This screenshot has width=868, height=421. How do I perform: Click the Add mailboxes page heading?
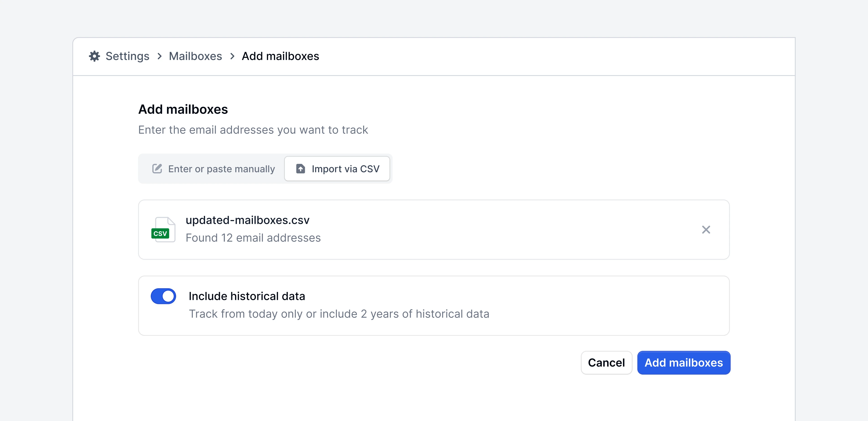pyautogui.click(x=183, y=109)
